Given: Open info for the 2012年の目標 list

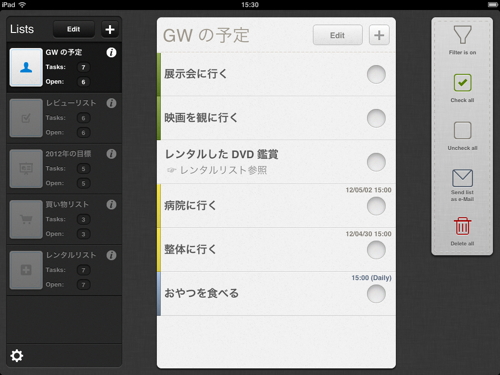Looking at the screenshot, I should pos(111,154).
